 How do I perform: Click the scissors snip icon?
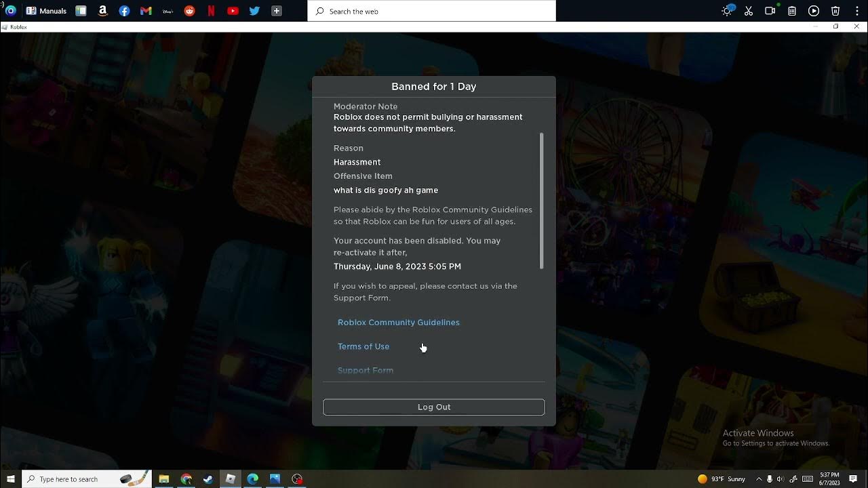click(x=749, y=11)
